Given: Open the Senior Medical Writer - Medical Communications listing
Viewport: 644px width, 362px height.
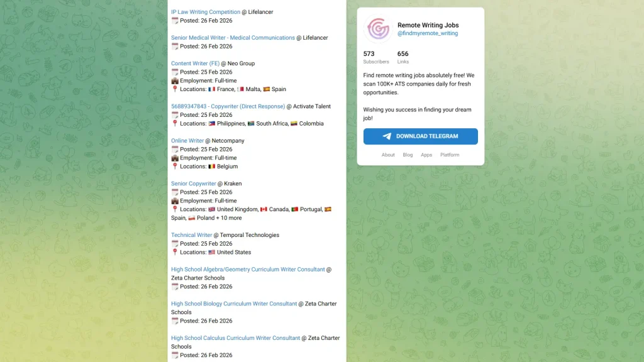Looking at the screenshot, I should [x=233, y=38].
